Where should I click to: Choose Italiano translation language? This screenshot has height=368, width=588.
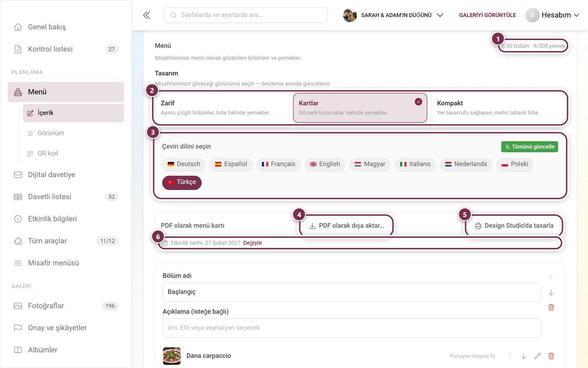(x=415, y=164)
